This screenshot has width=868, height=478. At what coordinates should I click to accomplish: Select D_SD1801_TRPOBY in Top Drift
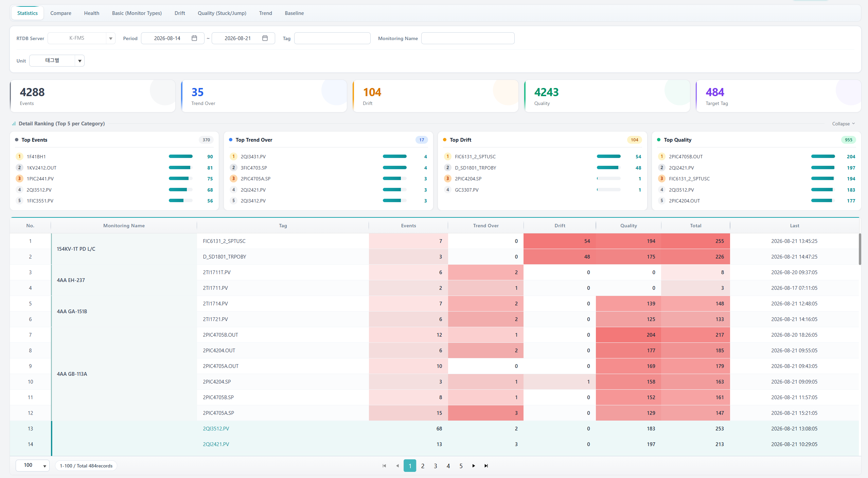tap(475, 168)
